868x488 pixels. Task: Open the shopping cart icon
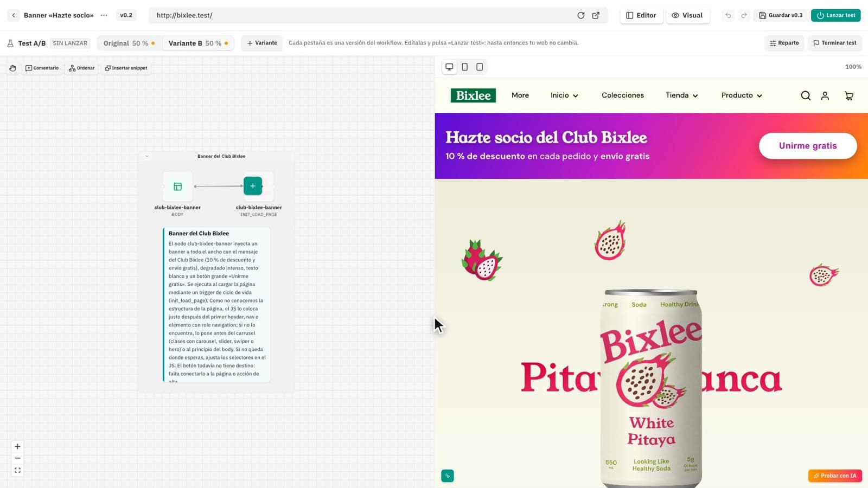[849, 95]
